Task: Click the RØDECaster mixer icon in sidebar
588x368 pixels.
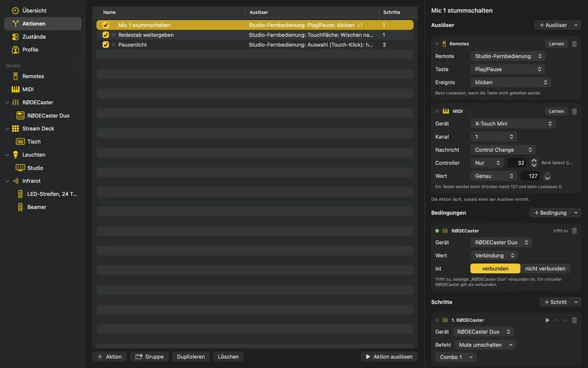Action: point(16,102)
